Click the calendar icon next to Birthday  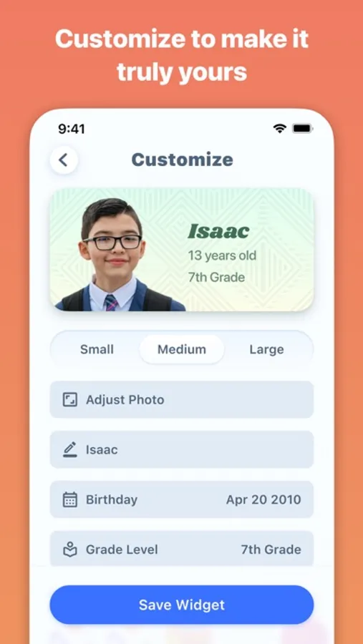pos(70,499)
